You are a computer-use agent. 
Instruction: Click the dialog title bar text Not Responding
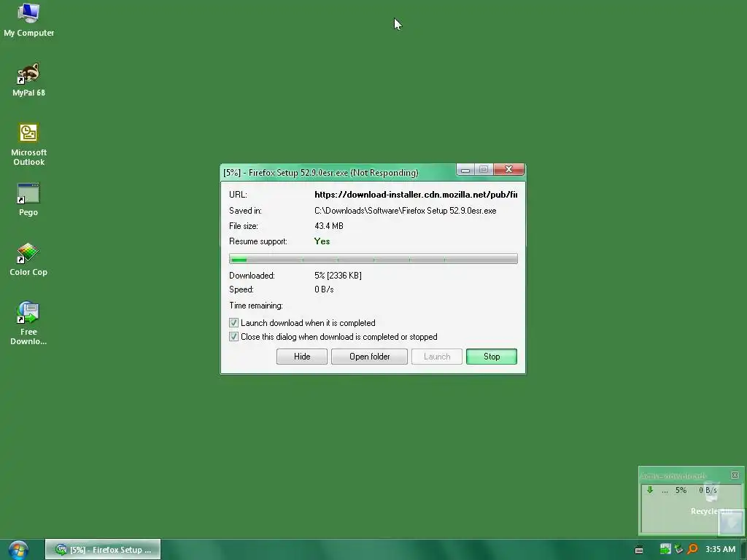384,172
